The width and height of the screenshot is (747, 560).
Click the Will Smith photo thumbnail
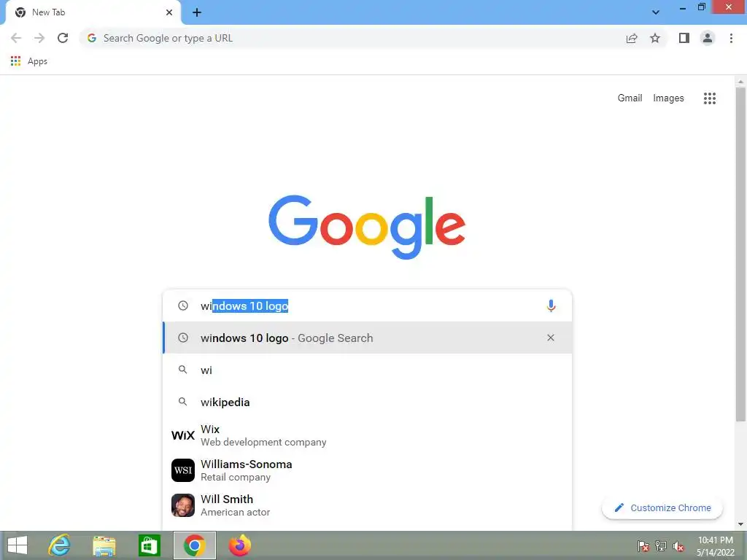[x=183, y=505]
